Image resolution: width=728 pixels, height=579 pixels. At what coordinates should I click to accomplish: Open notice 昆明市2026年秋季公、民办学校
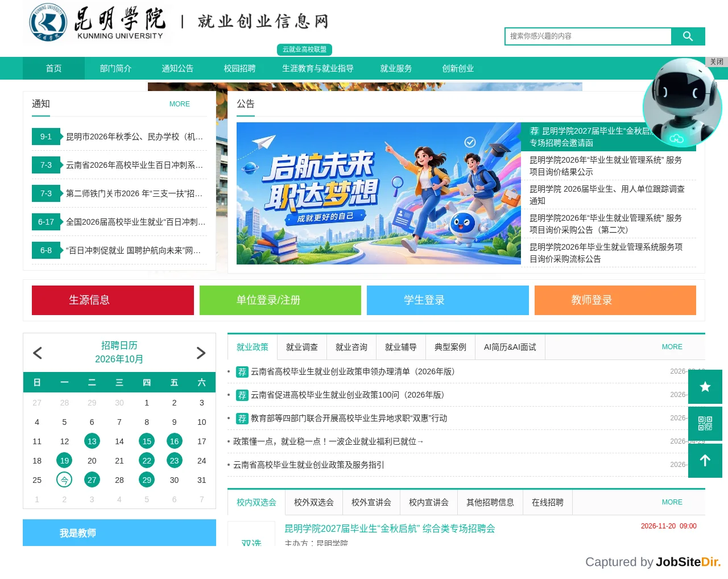(135, 137)
